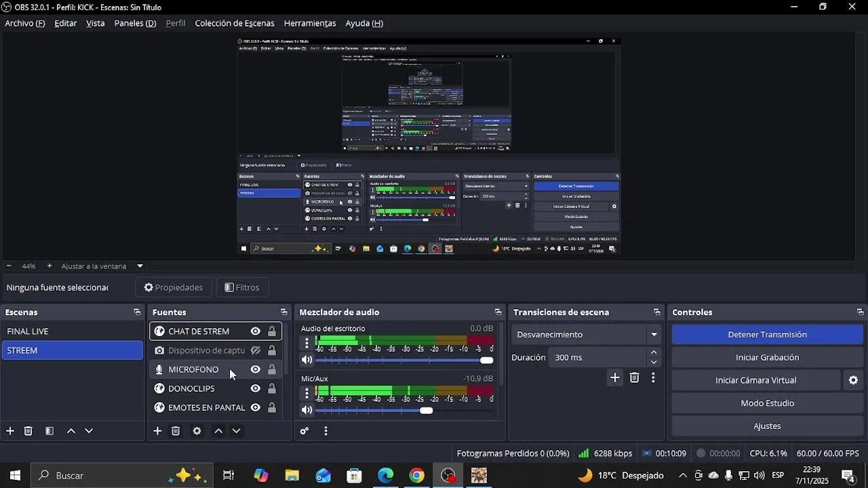This screenshot has height=488, width=868.
Task: Decrease transition duration stepper down
Action: (654, 362)
